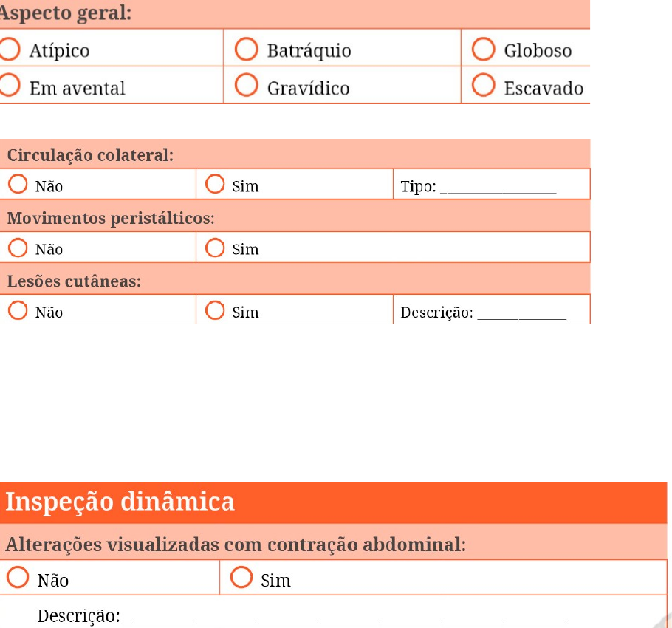Select Sim for Movimentos peristálticos
The width and height of the screenshot is (672, 628).
215,248
